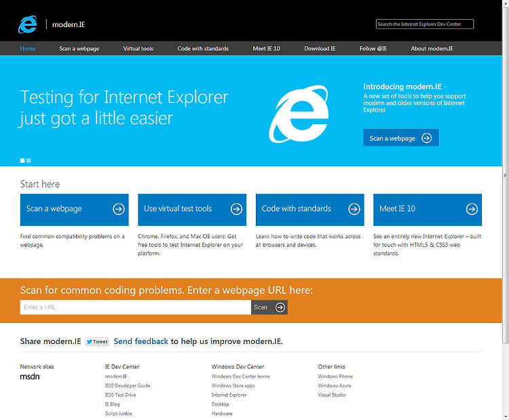Open the msdn network site logo
The height and width of the screenshot is (420, 509).
(30, 377)
